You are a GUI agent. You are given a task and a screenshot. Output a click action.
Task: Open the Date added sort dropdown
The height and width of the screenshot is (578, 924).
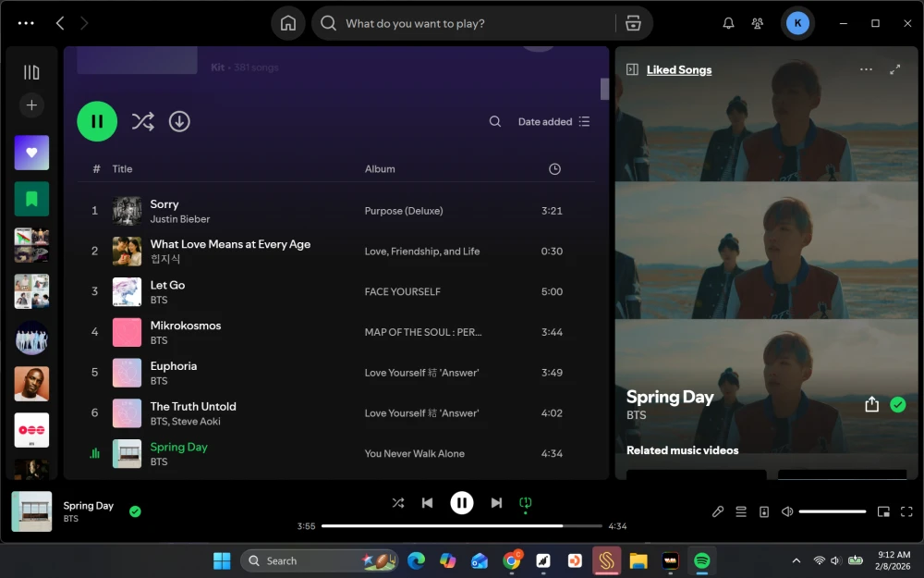[x=553, y=121]
